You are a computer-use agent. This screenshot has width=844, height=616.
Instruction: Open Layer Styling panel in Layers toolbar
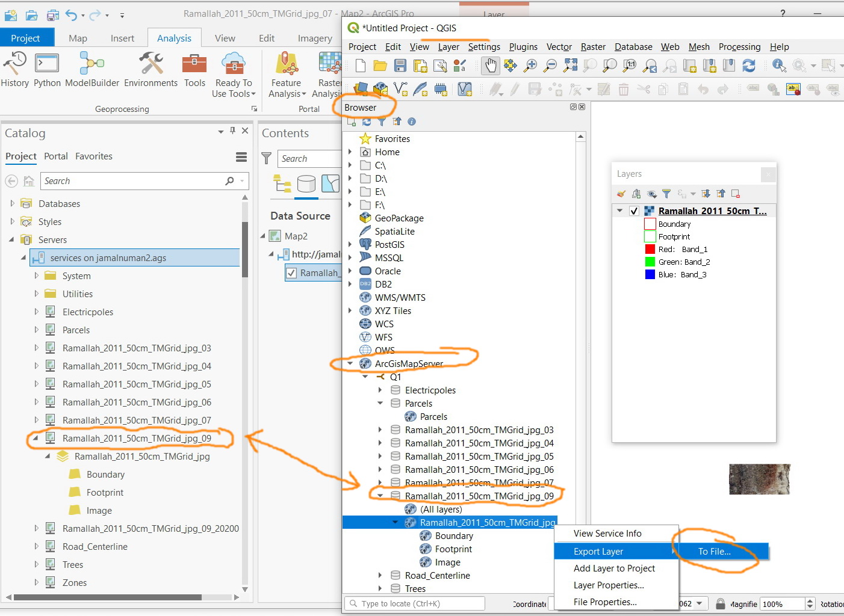(x=621, y=194)
